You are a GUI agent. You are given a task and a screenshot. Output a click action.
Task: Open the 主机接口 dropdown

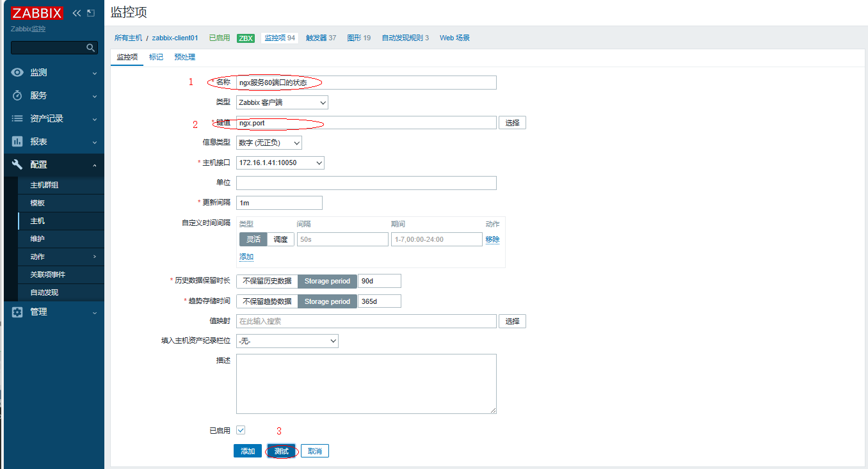pyautogui.click(x=280, y=163)
